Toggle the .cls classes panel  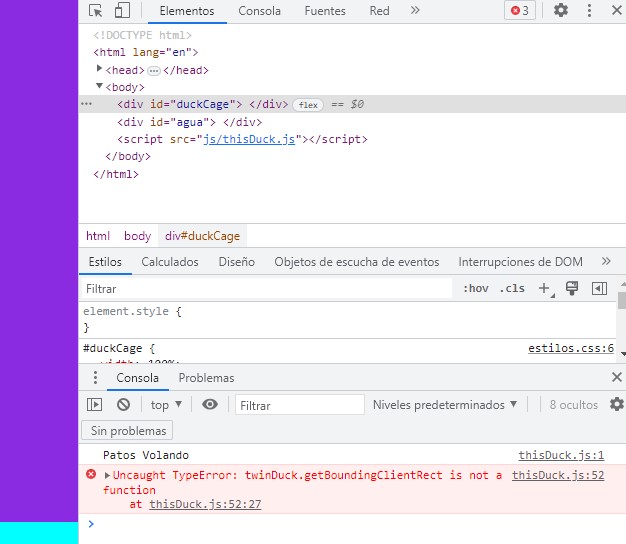pyautogui.click(x=512, y=288)
